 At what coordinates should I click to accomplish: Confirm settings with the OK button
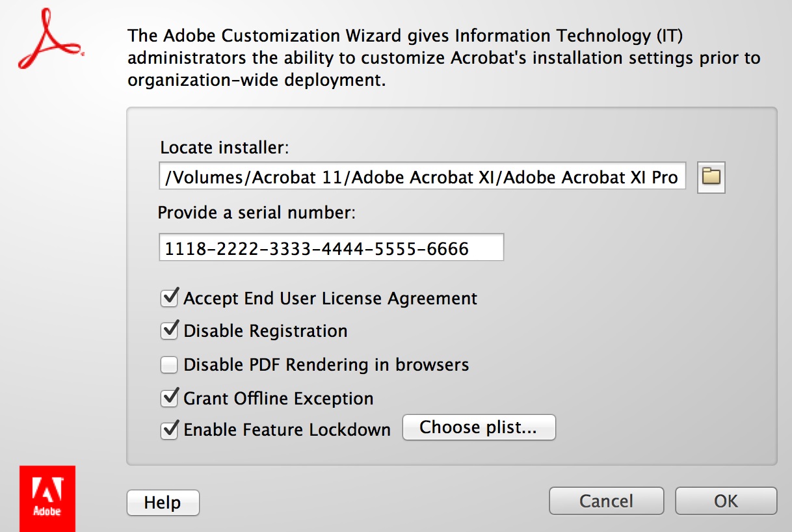pyautogui.click(x=726, y=501)
